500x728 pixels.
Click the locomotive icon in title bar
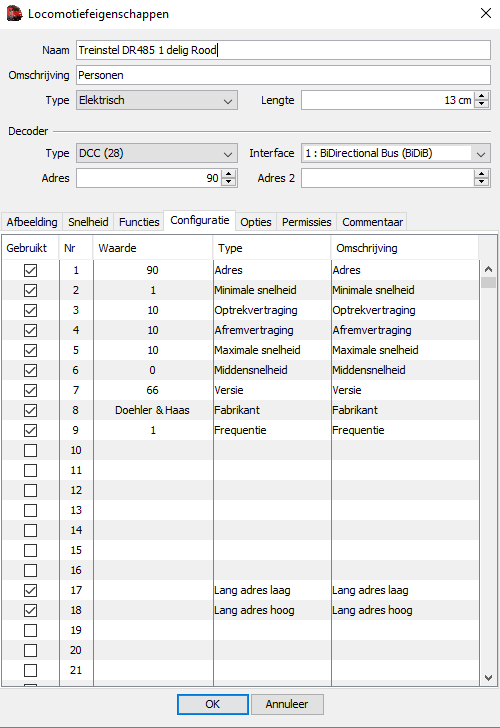(14, 13)
